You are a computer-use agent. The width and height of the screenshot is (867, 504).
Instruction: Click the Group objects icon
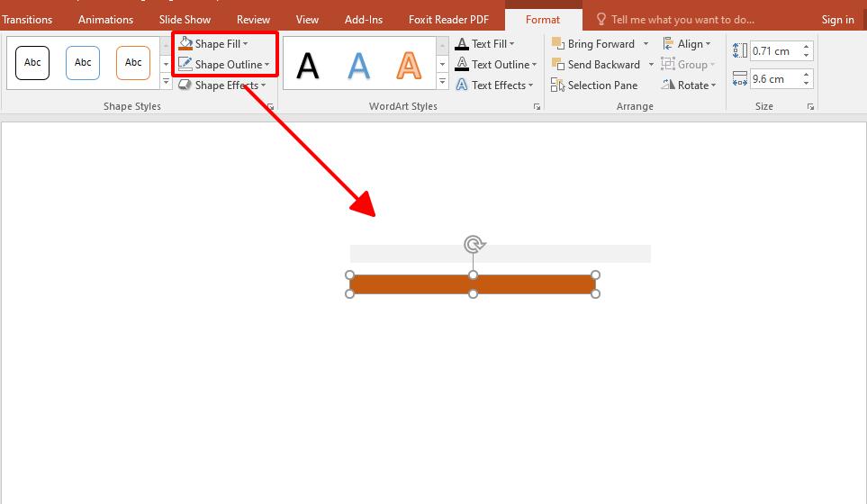668,64
